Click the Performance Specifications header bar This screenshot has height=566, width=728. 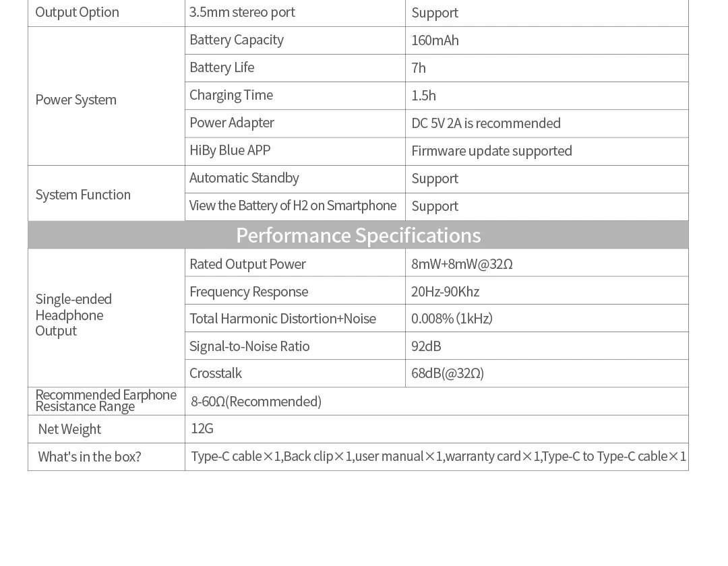[x=358, y=234]
